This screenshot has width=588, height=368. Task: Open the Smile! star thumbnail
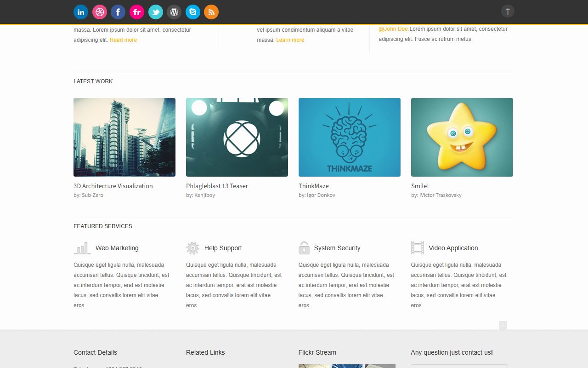click(462, 137)
